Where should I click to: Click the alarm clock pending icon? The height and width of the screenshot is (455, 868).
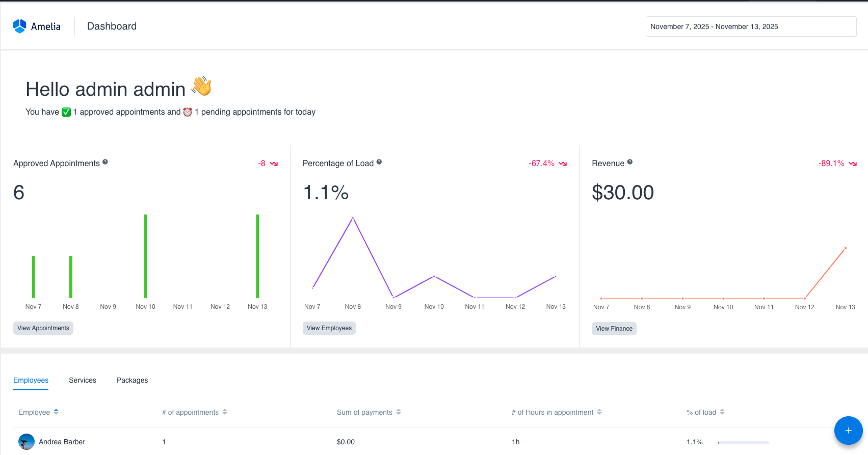(x=188, y=112)
